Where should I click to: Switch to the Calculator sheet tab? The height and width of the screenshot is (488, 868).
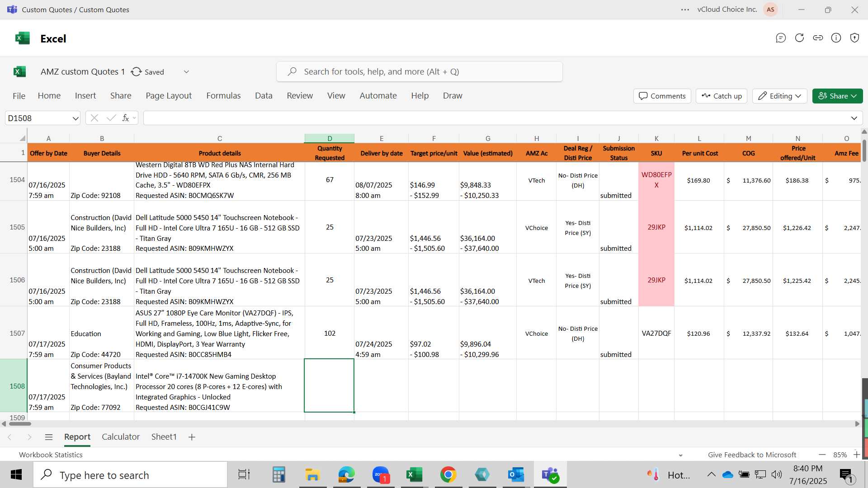(x=121, y=437)
